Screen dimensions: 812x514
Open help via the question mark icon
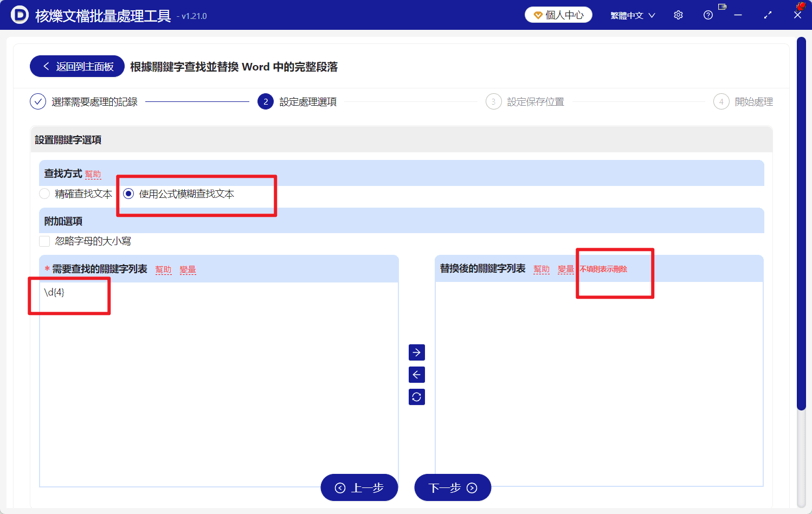coord(707,15)
